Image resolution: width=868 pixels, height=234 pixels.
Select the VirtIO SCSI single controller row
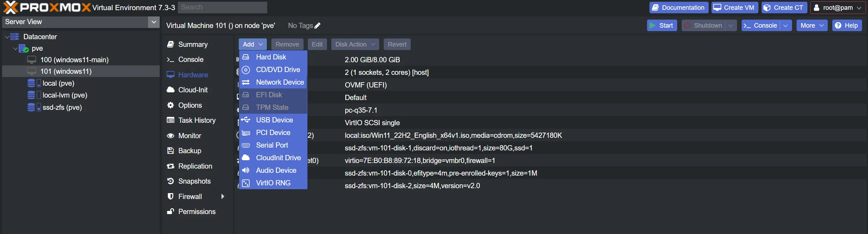pos(550,123)
